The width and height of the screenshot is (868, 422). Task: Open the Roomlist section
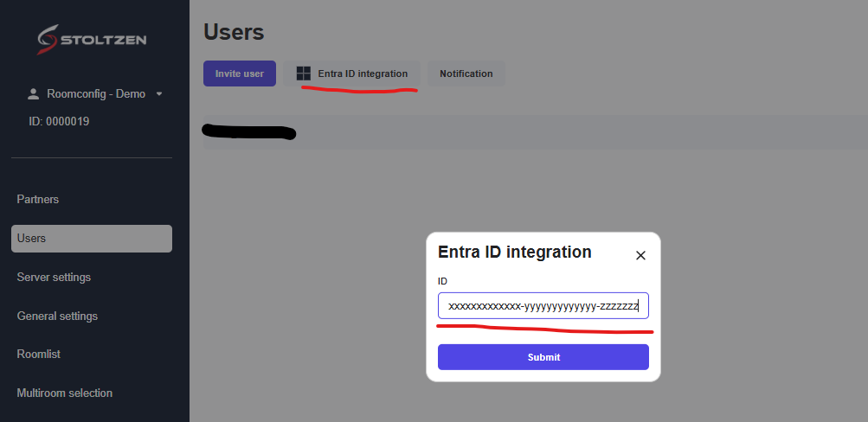point(39,355)
